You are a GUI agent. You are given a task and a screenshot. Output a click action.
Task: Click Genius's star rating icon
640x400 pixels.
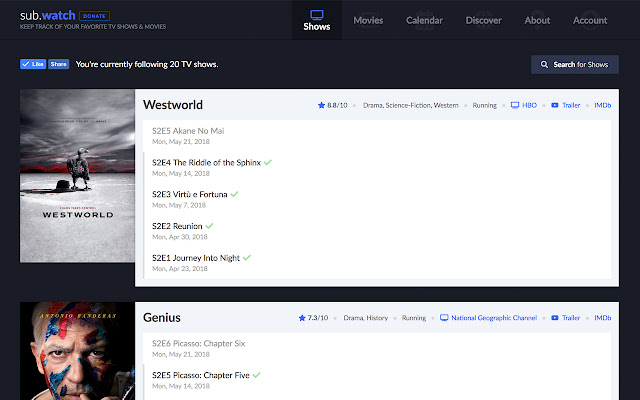[x=302, y=318]
